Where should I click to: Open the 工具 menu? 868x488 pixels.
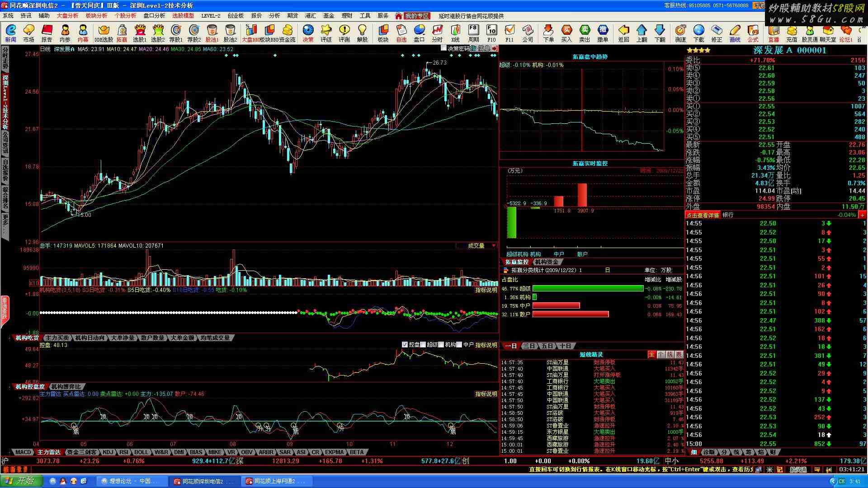point(365,15)
